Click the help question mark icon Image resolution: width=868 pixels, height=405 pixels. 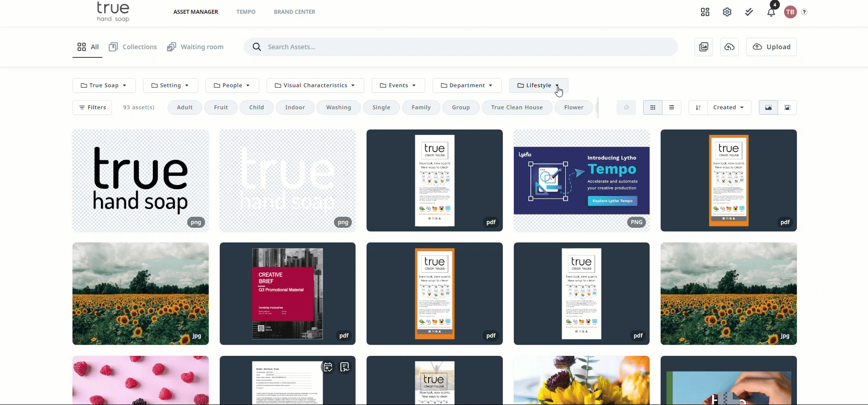pyautogui.click(x=804, y=12)
